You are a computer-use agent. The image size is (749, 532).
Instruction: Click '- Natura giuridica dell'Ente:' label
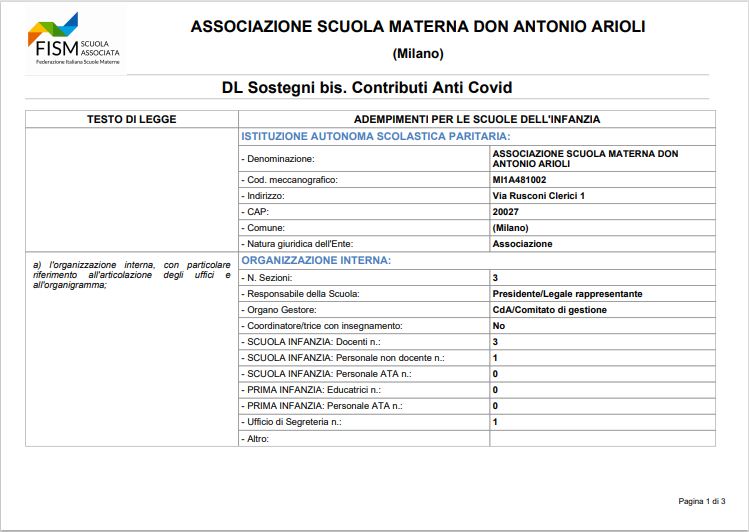click(297, 244)
